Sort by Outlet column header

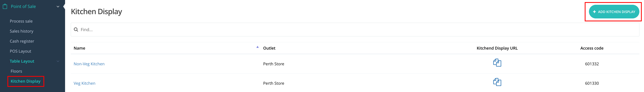click(269, 48)
